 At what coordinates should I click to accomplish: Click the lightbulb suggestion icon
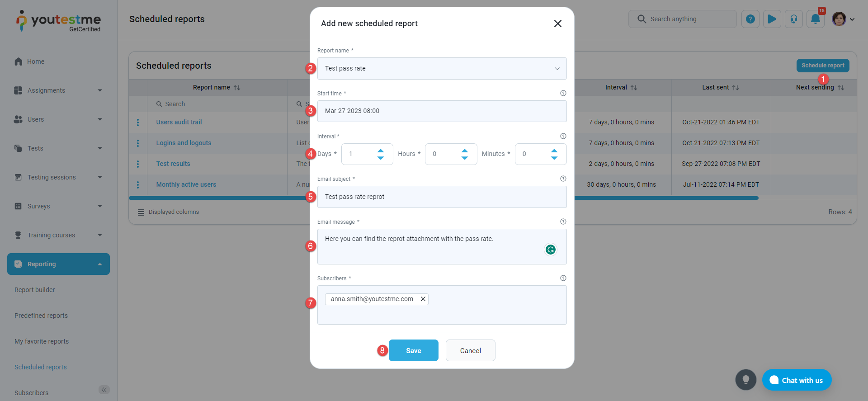coord(745,380)
